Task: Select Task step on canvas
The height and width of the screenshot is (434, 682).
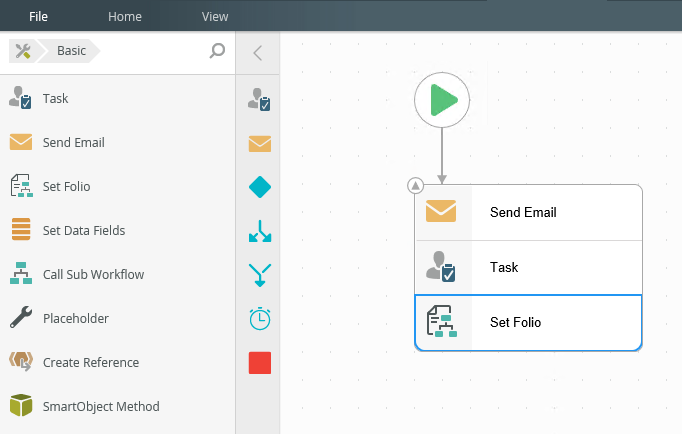Action: (529, 267)
